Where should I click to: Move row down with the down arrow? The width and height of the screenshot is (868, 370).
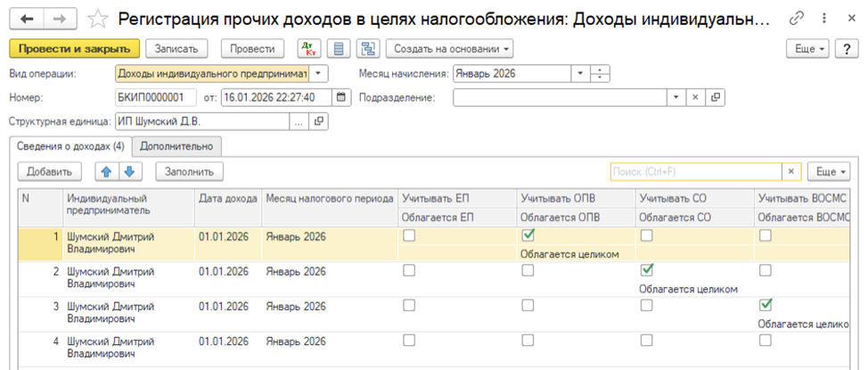pyautogui.click(x=128, y=171)
